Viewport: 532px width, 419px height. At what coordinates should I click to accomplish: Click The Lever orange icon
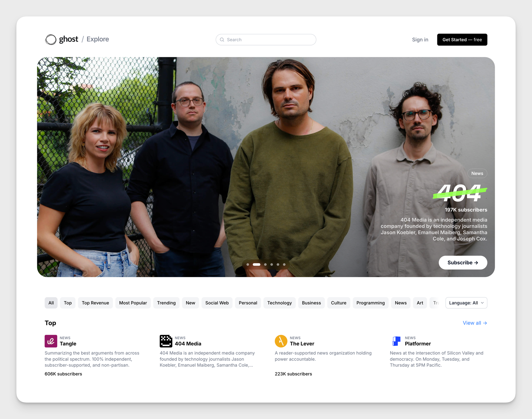pyautogui.click(x=281, y=341)
